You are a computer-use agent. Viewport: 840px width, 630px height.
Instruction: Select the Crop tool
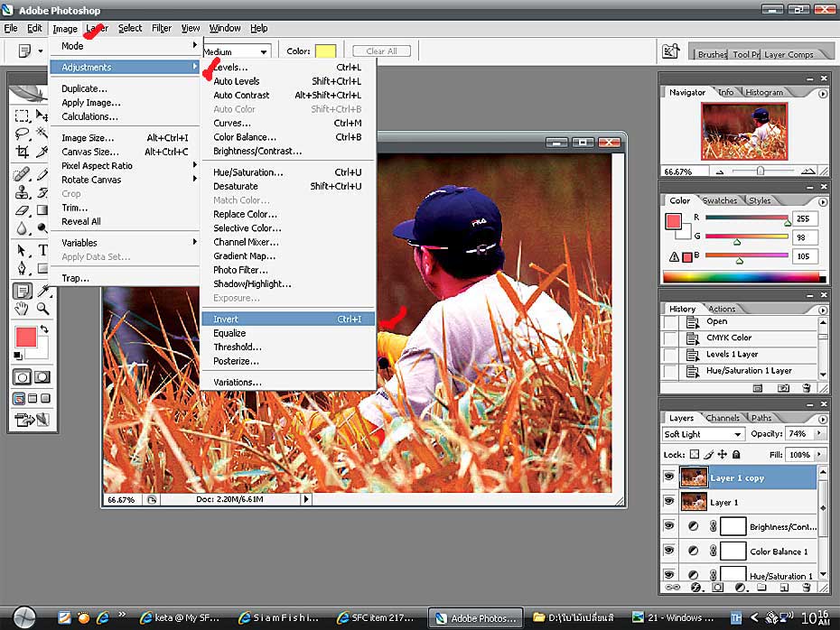(x=22, y=152)
